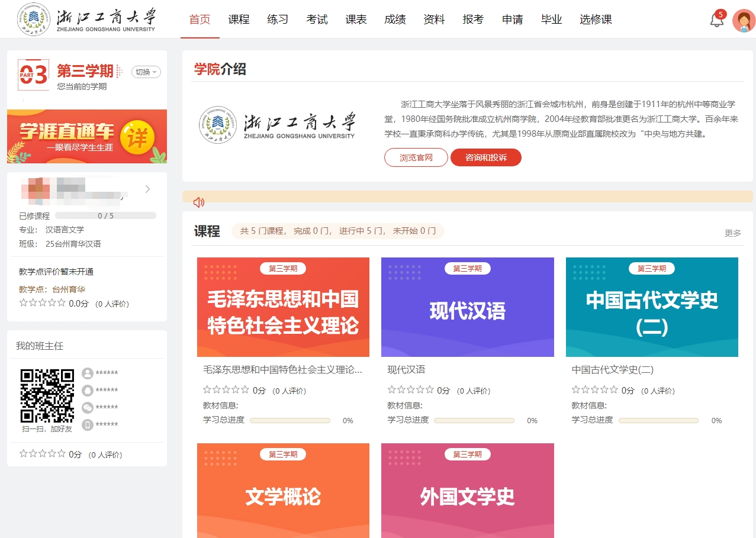
Task: Click the speaker announcement icon
Action: coord(199,202)
